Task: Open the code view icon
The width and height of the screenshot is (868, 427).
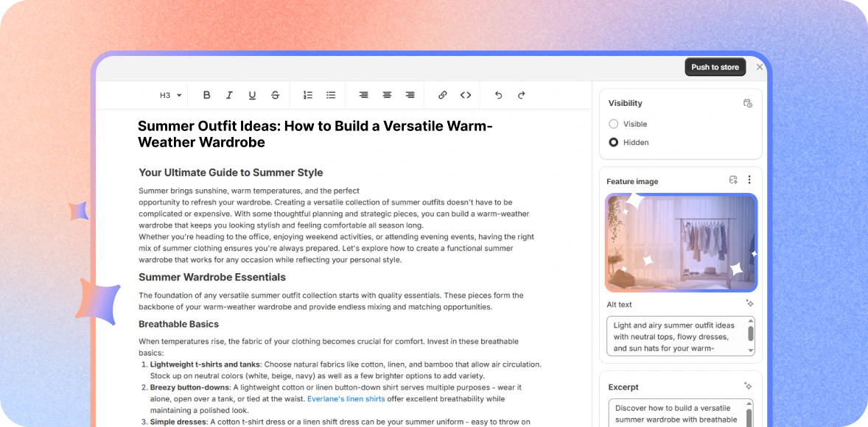Action: 466,95
